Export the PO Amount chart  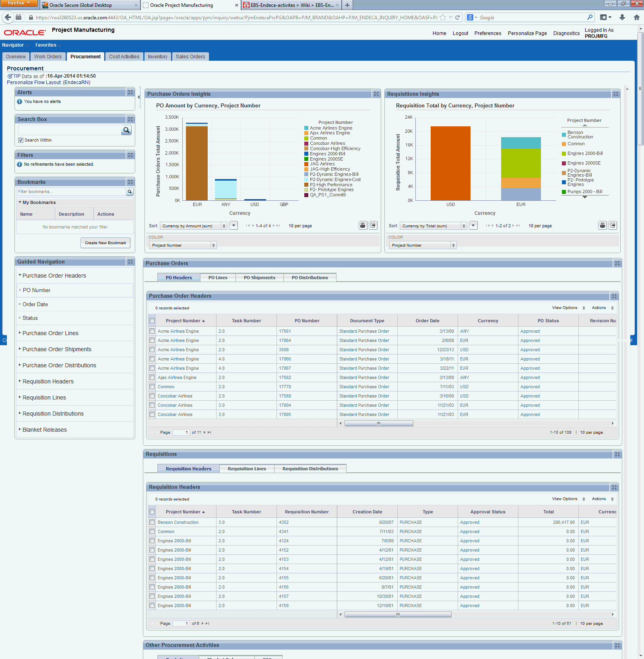pyautogui.click(x=373, y=225)
